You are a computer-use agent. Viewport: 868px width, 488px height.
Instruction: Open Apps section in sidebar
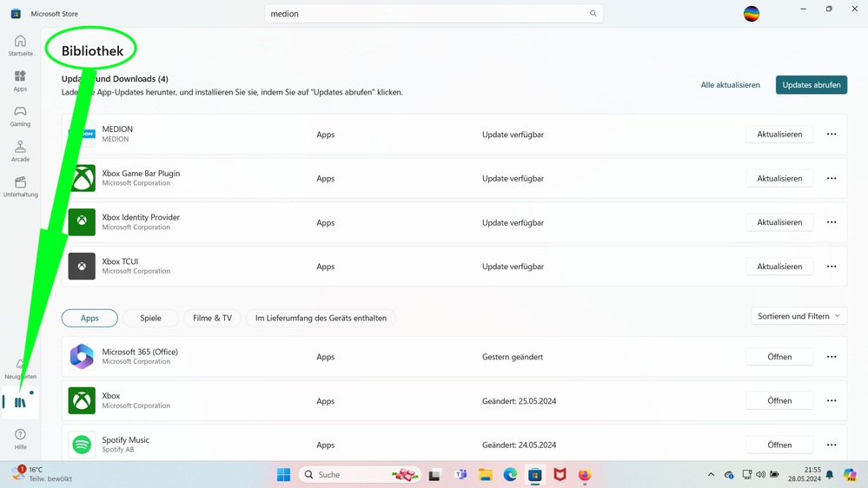[21, 81]
